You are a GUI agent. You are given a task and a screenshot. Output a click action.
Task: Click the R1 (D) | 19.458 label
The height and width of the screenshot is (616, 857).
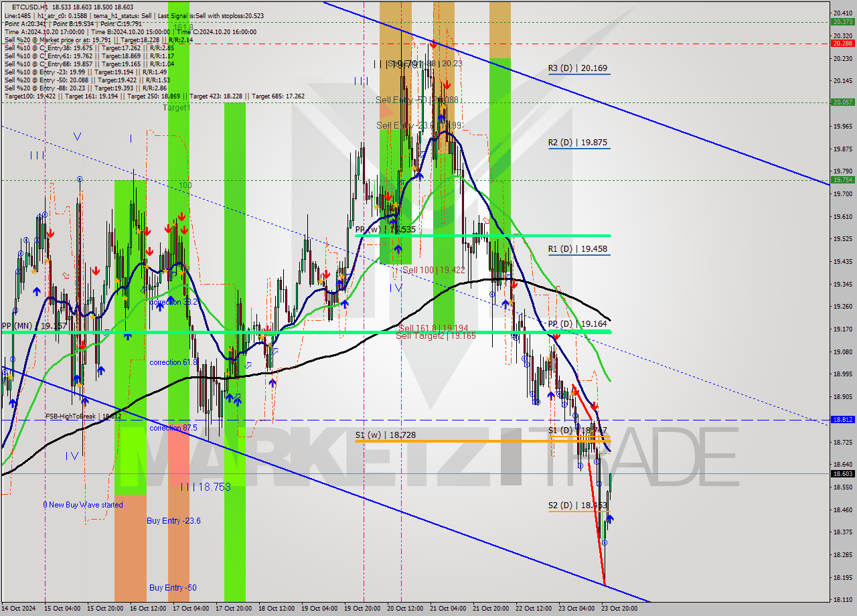pos(578,249)
